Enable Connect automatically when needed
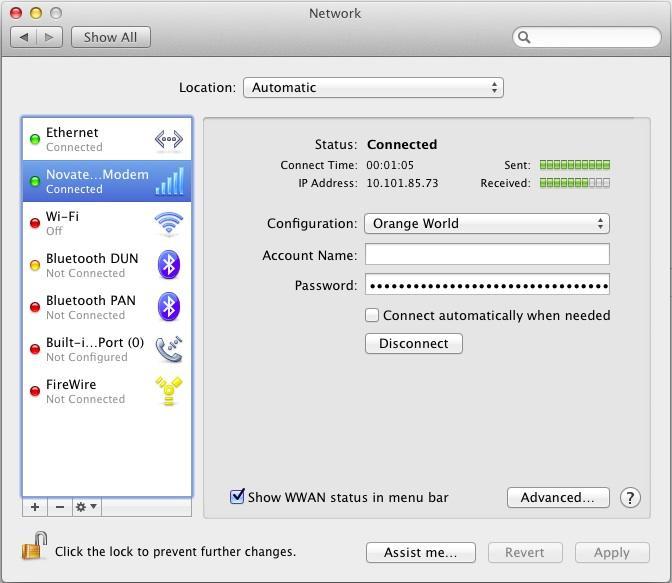 click(x=372, y=315)
